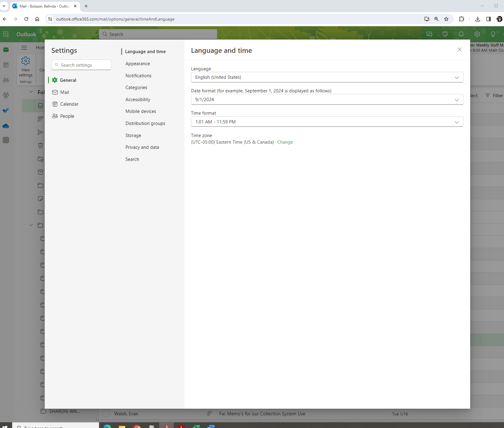Viewport: 504px width, 428px height.
Task: Open Search settings section
Action: click(x=132, y=159)
